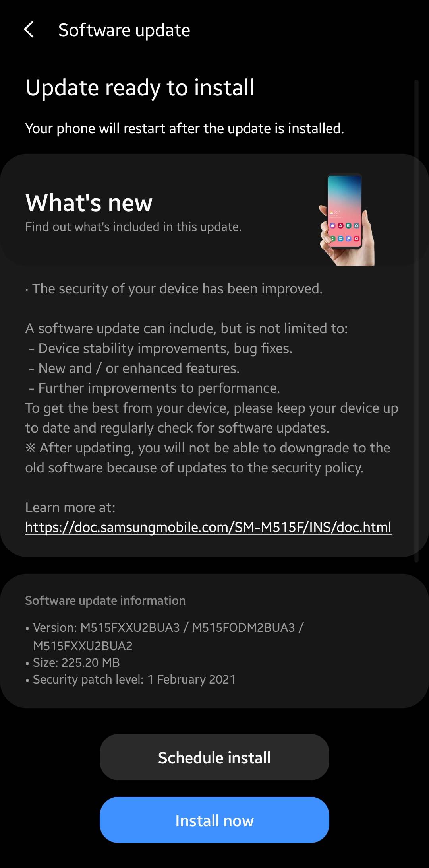Click the Device stability improvements line

pyautogui.click(x=161, y=348)
